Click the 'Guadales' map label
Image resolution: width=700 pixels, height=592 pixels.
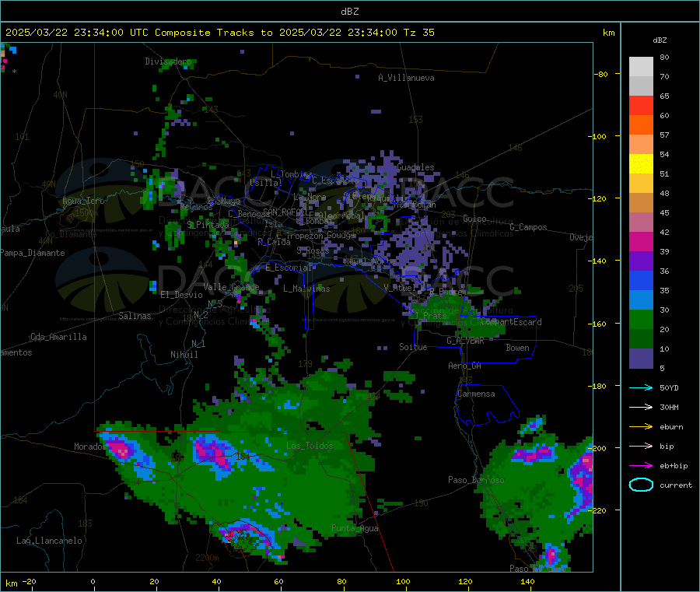pos(415,167)
